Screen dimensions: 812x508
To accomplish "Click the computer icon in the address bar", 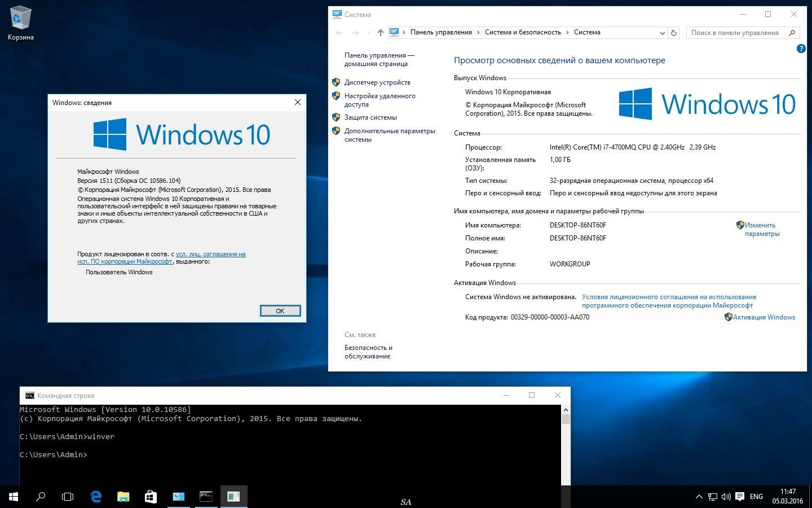I will point(394,32).
